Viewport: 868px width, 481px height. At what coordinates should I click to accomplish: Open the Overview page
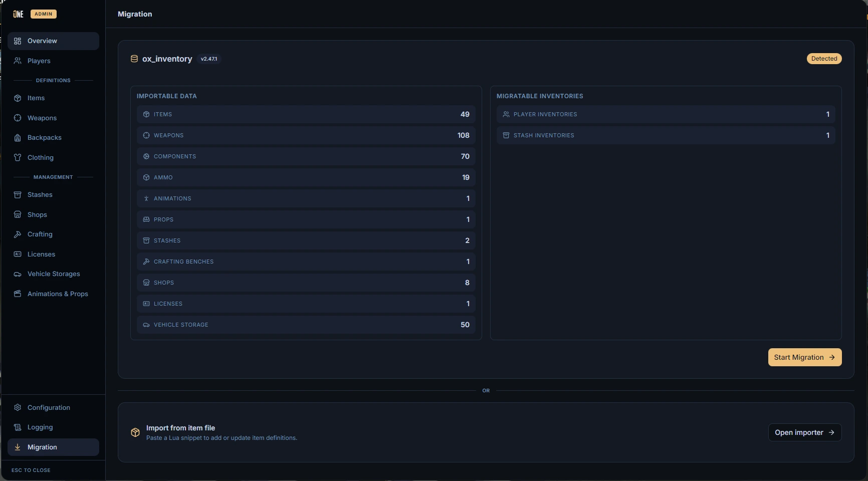coord(53,41)
